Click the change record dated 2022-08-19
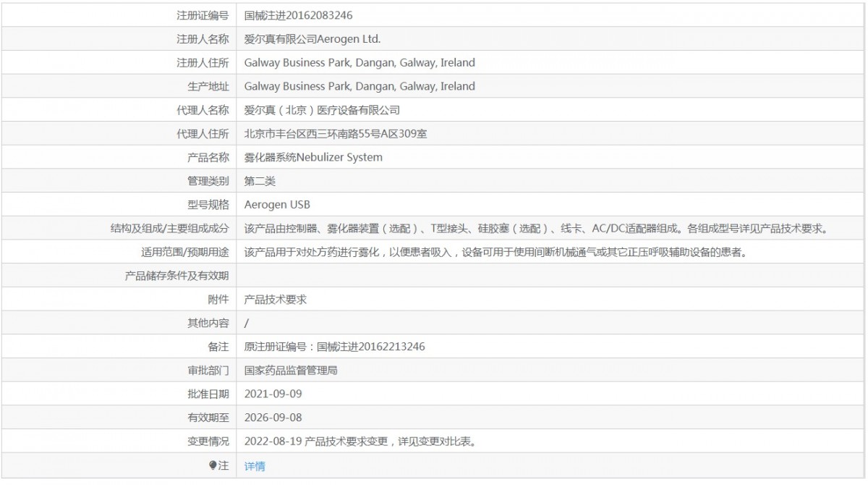The image size is (868, 485). pyautogui.click(x=359, y=442)
